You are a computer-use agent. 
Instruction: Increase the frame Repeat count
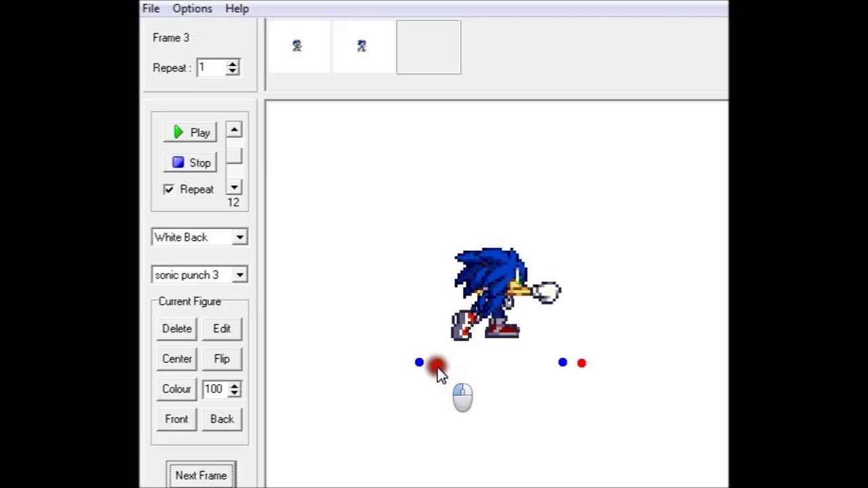pos(233,64)
